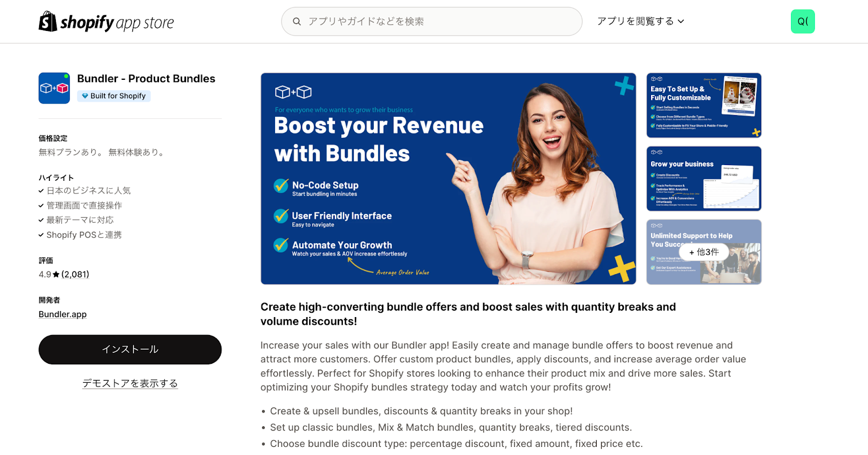Click the 開発者 heading
868x455 pixels.
click(49, 300)
